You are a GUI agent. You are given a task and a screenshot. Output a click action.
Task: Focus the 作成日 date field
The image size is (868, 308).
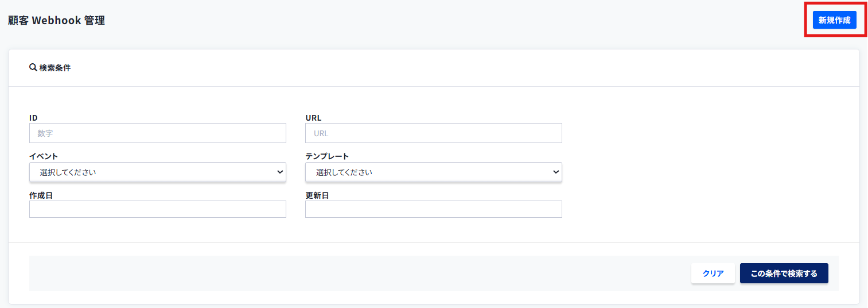(157, 209)
